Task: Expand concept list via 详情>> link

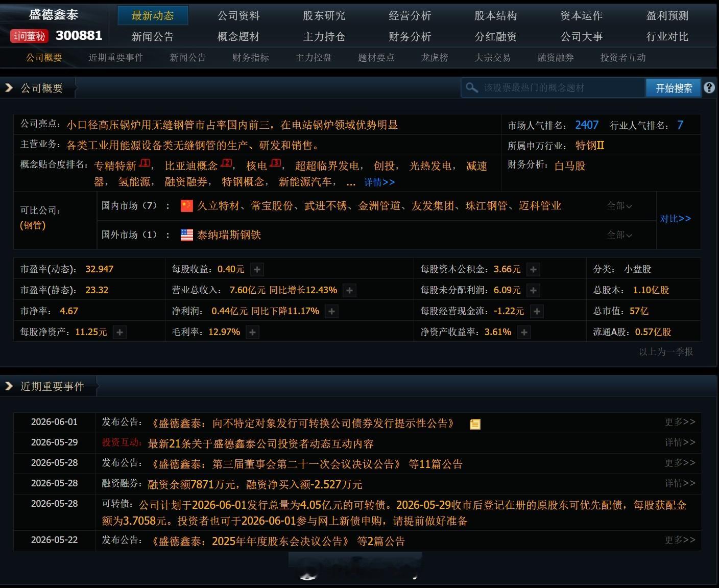Action: (x=379, y=182)
